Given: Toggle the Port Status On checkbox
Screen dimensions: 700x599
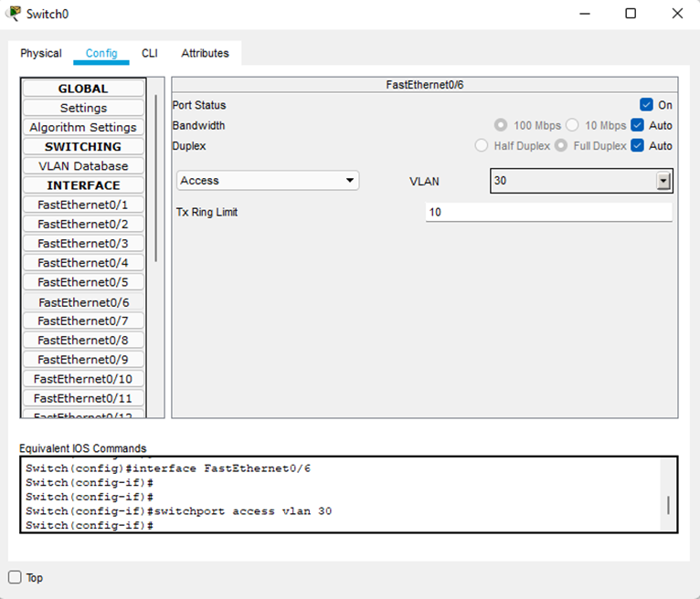Looking at the screenshot, I should [646, 105].
